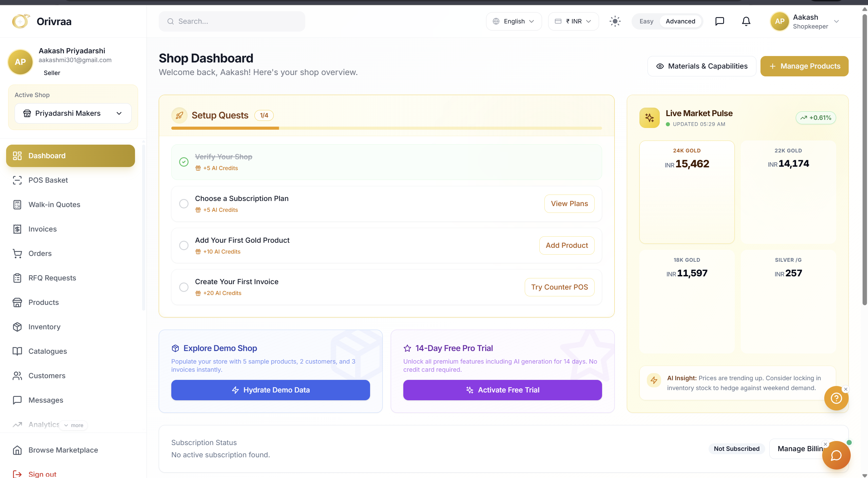Open Browse Marketplace in the sidebar
The width and height of the screenshot is (868, 478).
tap(71, 450)
